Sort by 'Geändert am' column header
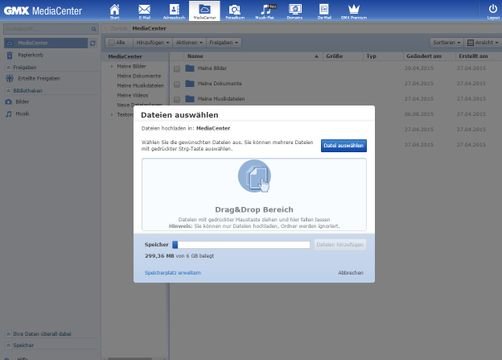 [424, 56]
